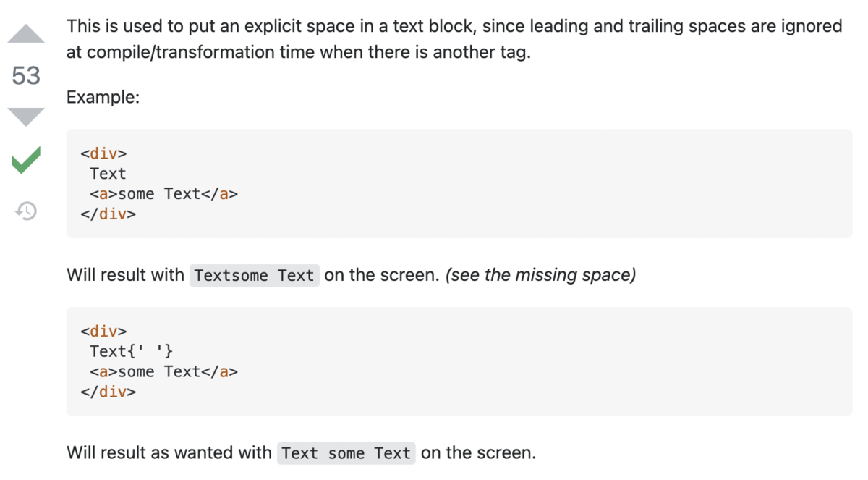Click the inline code 'Text some Text'

[x=346, y=453]
